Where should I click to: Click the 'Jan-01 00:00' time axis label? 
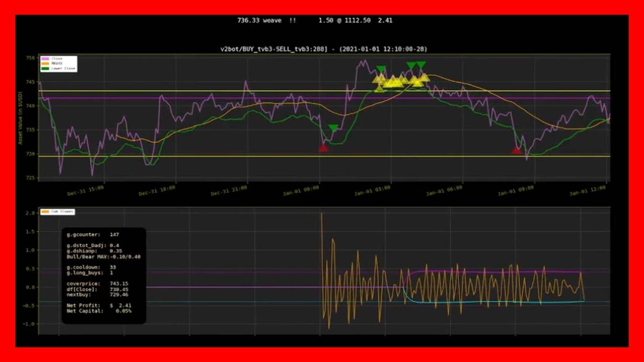pyautogui.click(x=301, y=192)
